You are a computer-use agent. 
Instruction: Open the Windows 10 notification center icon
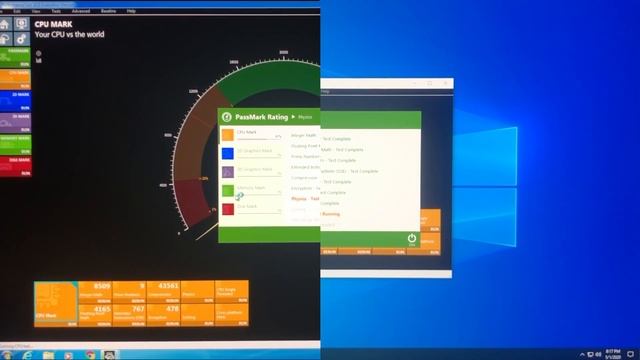[x=631, y=354]
